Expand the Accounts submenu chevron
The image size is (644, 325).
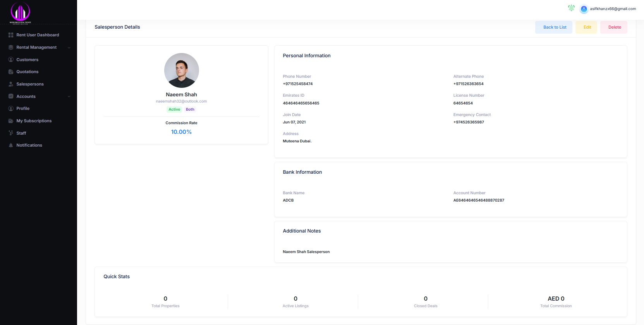(69, 96)
